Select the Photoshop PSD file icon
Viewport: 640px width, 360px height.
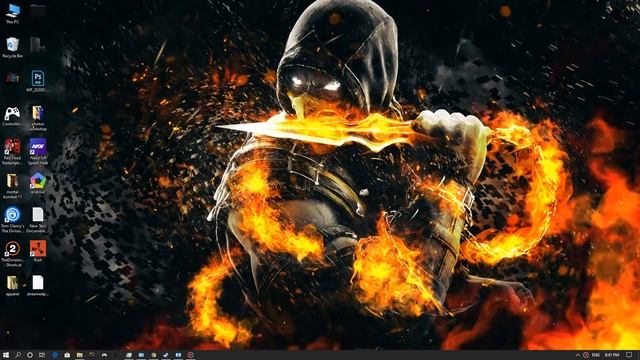(x=38, y=81)
